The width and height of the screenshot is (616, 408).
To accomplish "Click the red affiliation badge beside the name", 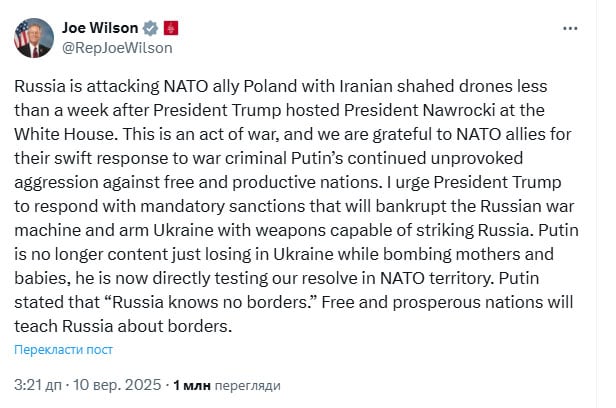I will click(171, 28).
